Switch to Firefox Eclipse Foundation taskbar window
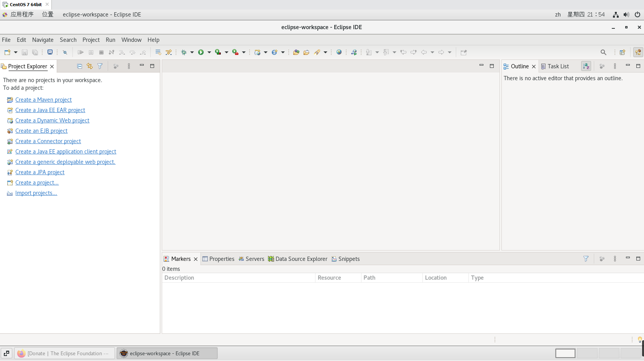Viewport: 644px width, 361px height. coord(65,353)
